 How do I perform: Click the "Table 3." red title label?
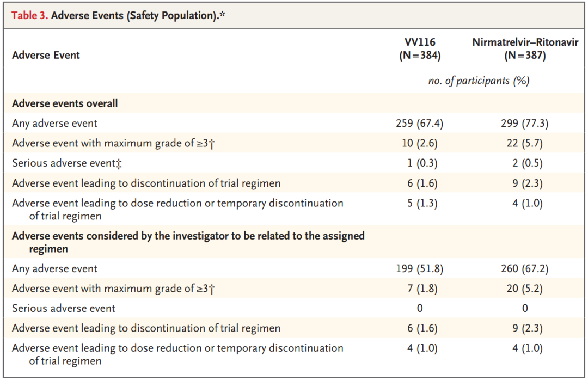[29, 15]
